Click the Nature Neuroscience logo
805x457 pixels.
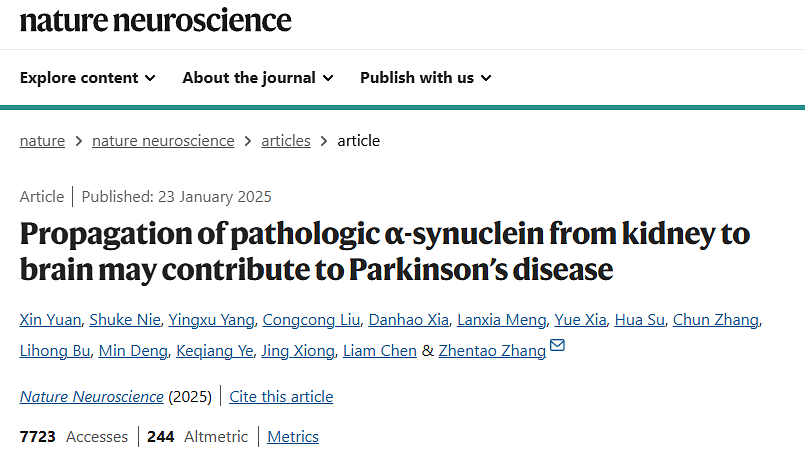(x=156, y=20)
